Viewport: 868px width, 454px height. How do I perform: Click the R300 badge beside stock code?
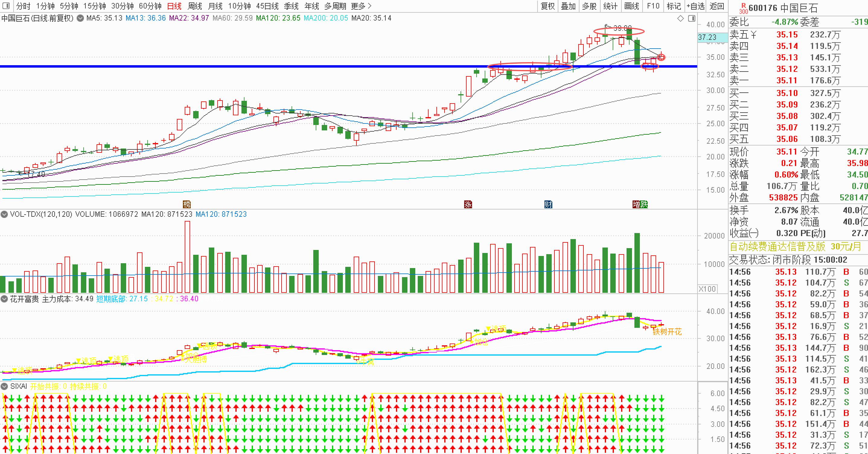(x=743, y=8)
